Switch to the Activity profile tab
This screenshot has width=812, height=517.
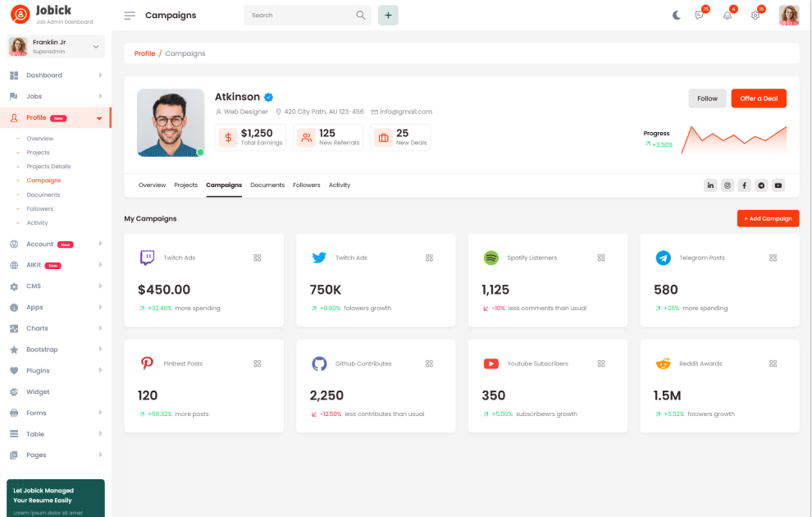click(340, 185)
